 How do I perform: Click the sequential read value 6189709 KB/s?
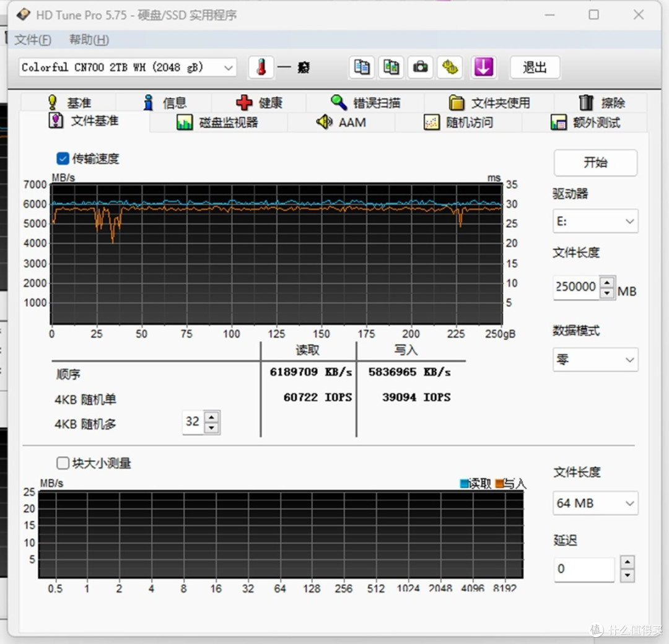coord(310,372)
